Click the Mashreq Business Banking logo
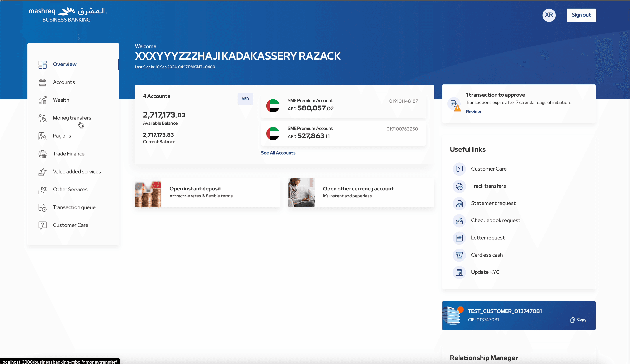Screen dimensions: 630x364 point(66,15)
